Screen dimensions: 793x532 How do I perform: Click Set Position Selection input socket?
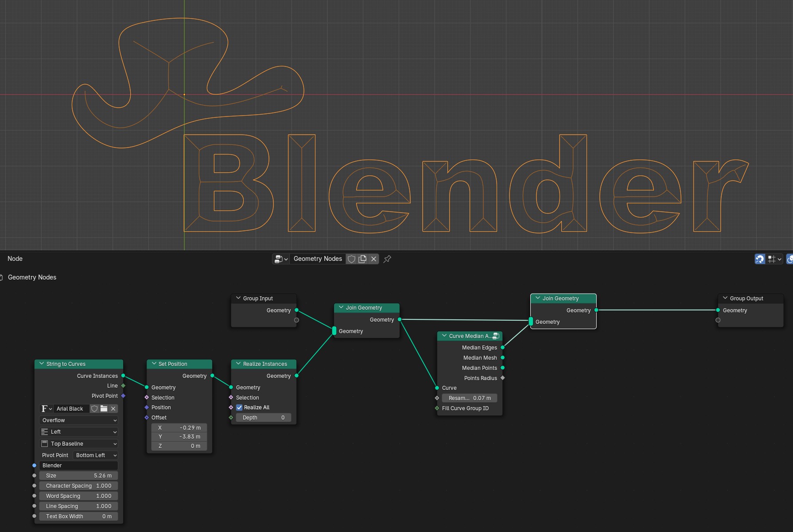147,397
